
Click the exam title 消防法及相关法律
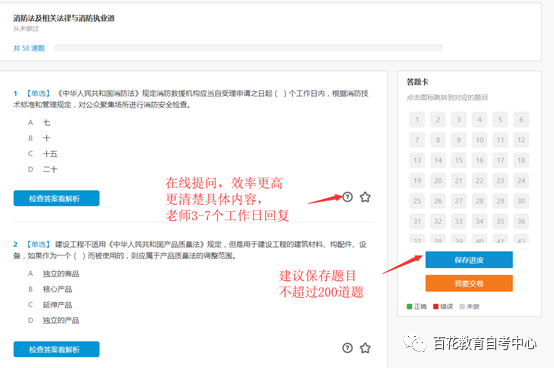(x=64, y=18)
